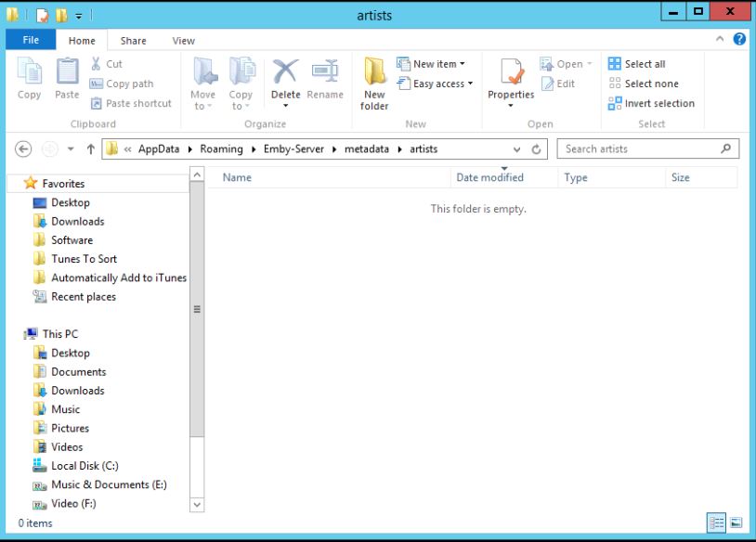
Task: Collapse the ribbon with the chevron
Action: coord(720,39)
